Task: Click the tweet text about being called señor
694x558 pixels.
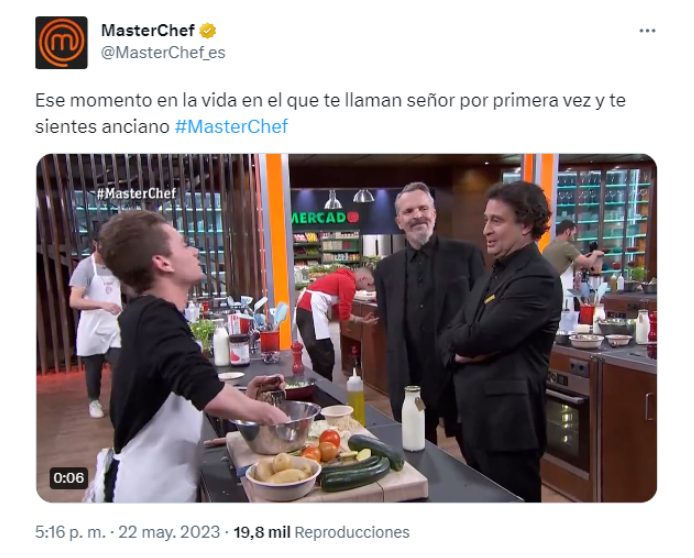Action: 330,113
